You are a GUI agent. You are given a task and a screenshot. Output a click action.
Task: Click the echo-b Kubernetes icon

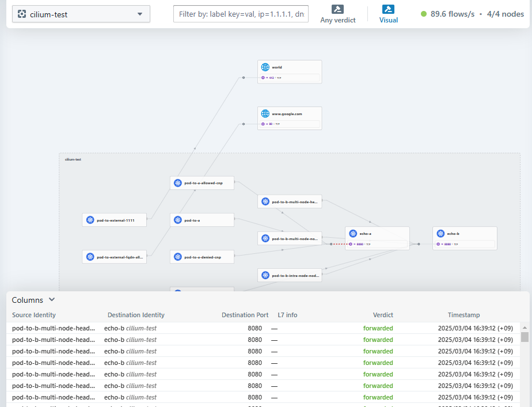coord(440,234)
